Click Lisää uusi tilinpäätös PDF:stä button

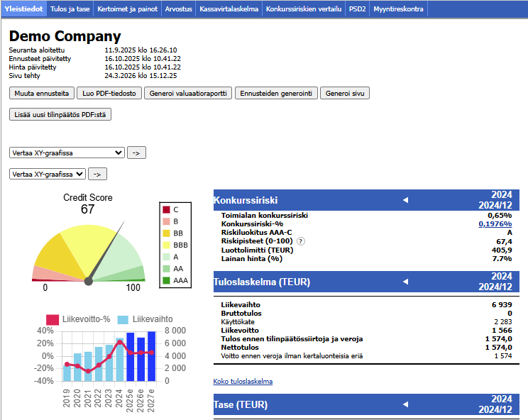[x=60, y=114]
